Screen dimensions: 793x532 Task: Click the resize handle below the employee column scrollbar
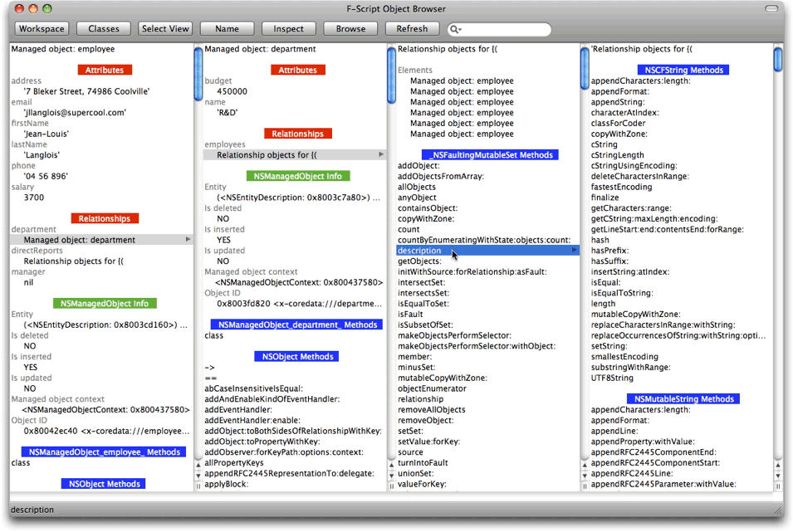pyautogui.click(x=198, y=486)
